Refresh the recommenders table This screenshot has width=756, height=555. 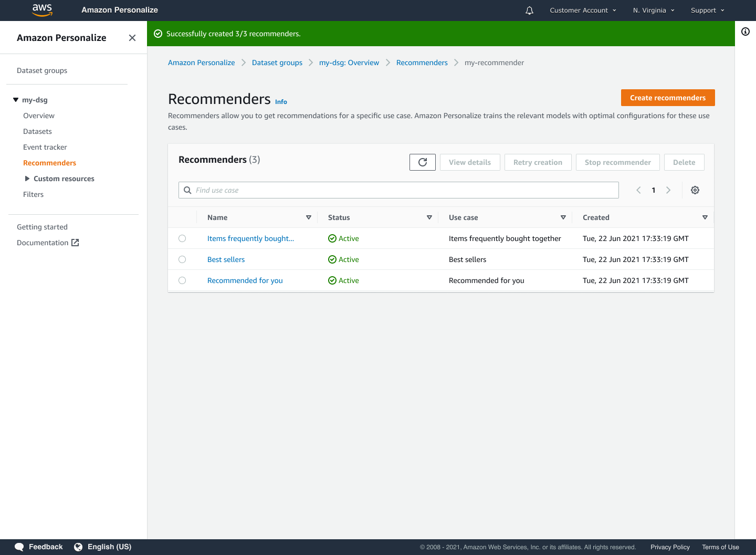[423, 162]
